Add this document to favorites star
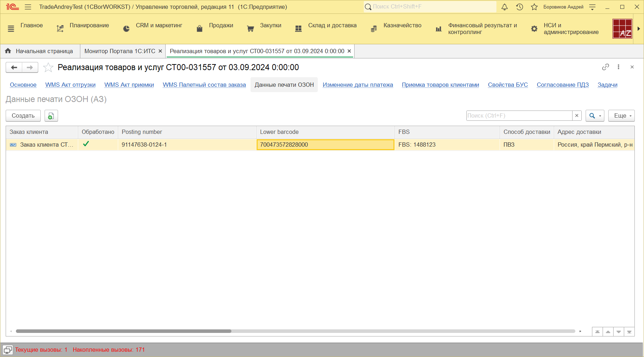The height and width of the screenshot is (357, 644). point(48,67)
